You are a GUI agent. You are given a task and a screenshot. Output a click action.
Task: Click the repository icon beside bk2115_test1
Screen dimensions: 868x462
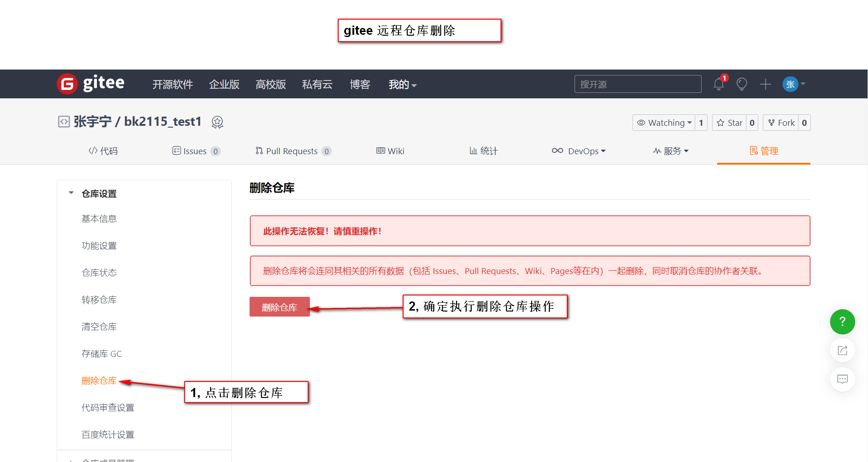click(x=64, y=121)
